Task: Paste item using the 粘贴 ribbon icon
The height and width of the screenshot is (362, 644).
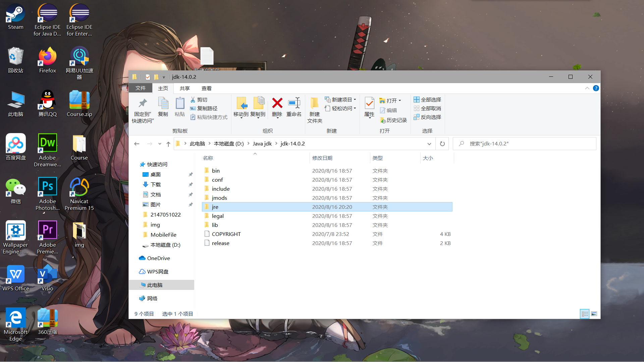Action: 180,107
